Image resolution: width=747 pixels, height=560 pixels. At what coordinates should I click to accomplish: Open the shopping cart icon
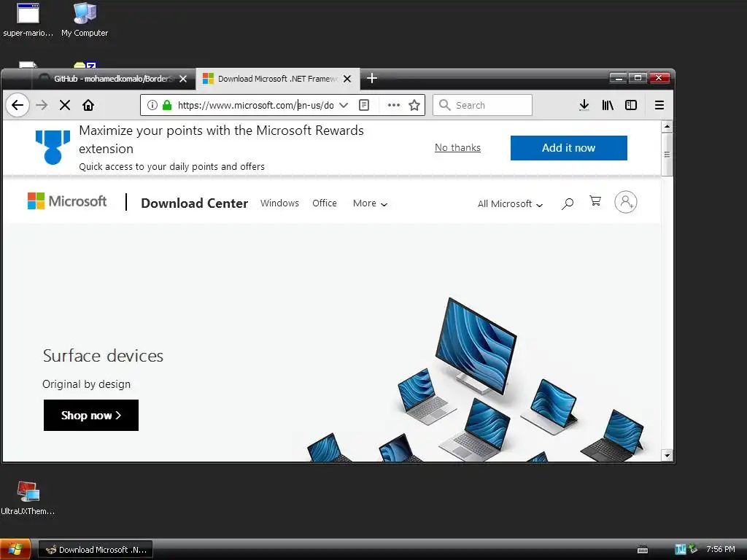point(595,201)
